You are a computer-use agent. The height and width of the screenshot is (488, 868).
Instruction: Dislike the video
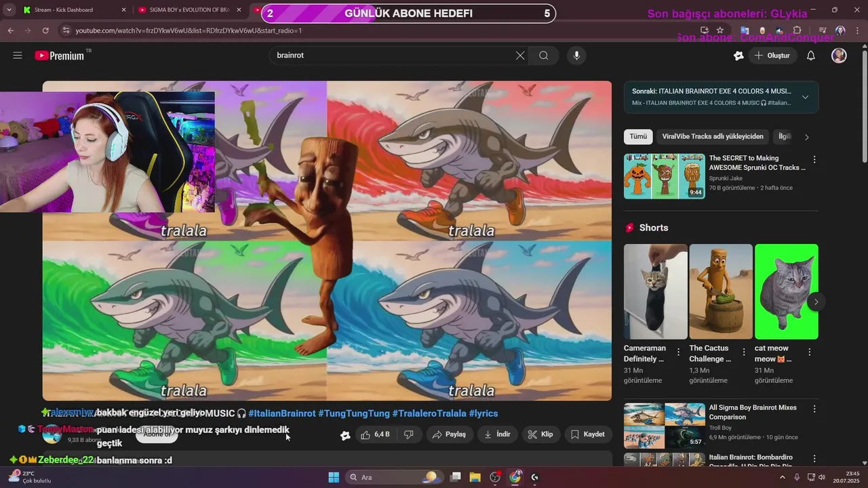pos(408,434)
